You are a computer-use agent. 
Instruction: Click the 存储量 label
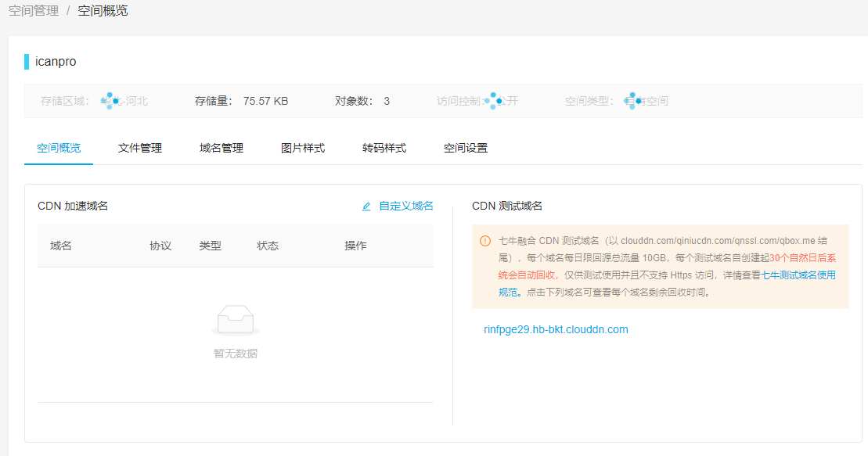(x=213, y=101)
